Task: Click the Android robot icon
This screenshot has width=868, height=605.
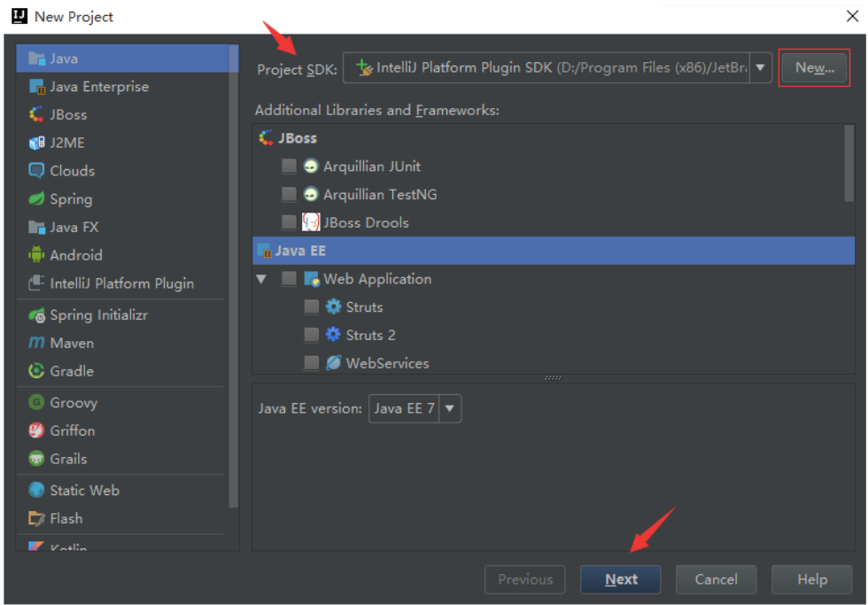Action: [x=36, y=254]
